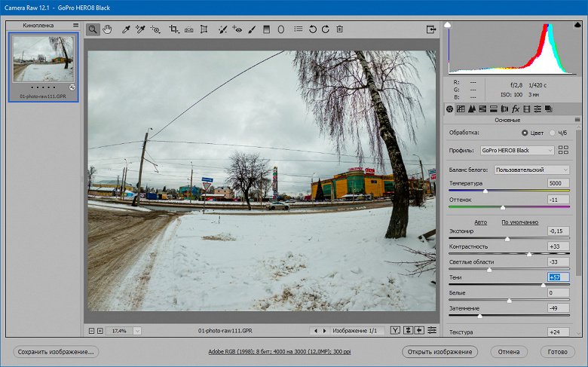
Task: Select the Red Eye Removal tool
Action: tap(237, 29)
